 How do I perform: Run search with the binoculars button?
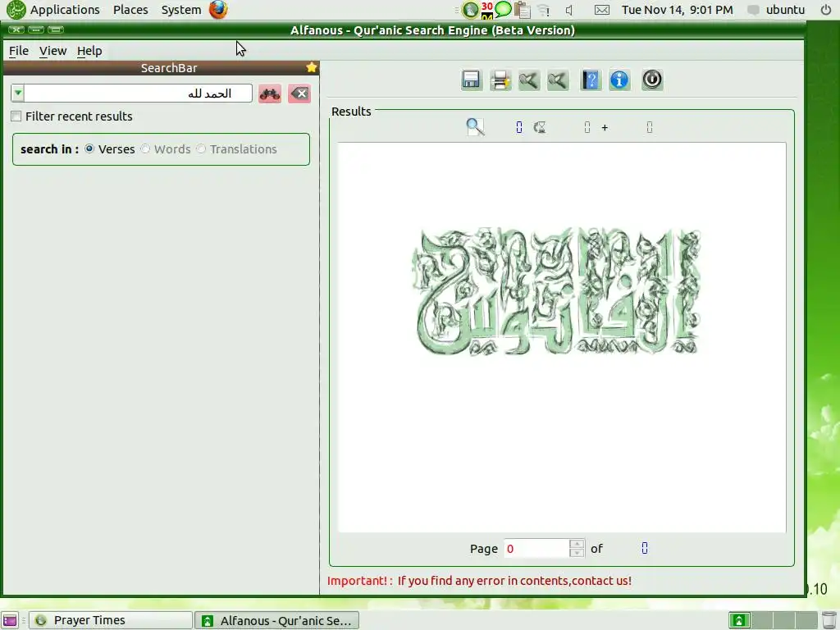[270, 94]
